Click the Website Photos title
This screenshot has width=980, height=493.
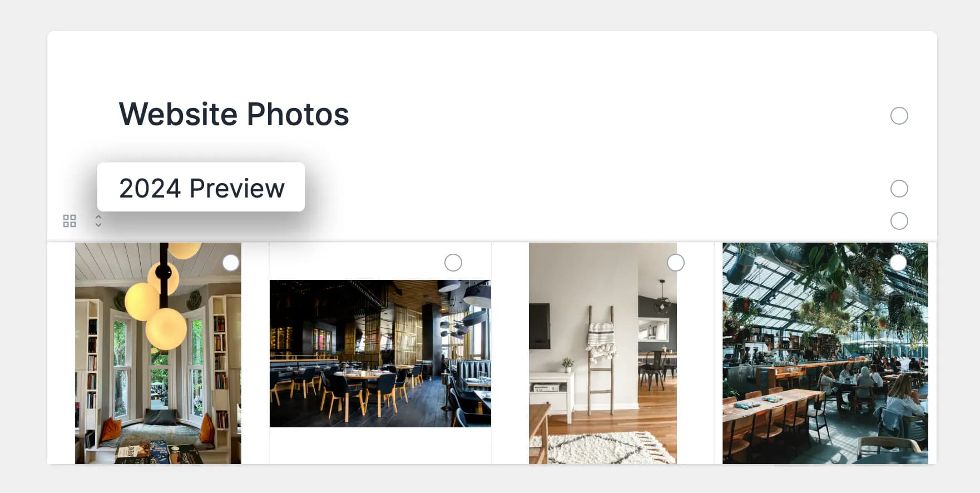point(234,115)
